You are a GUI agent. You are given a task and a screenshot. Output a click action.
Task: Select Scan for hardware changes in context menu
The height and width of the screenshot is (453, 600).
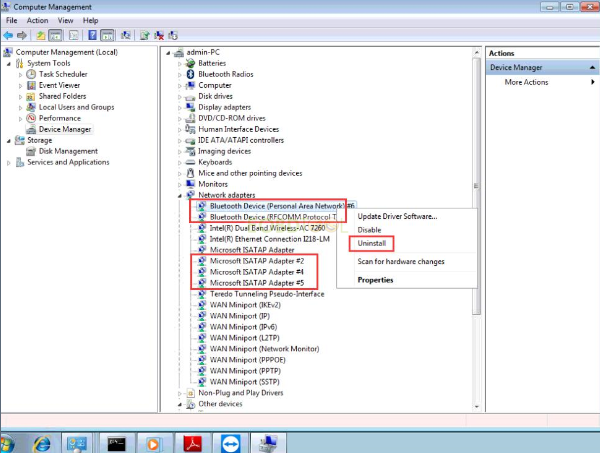(401, 262)
